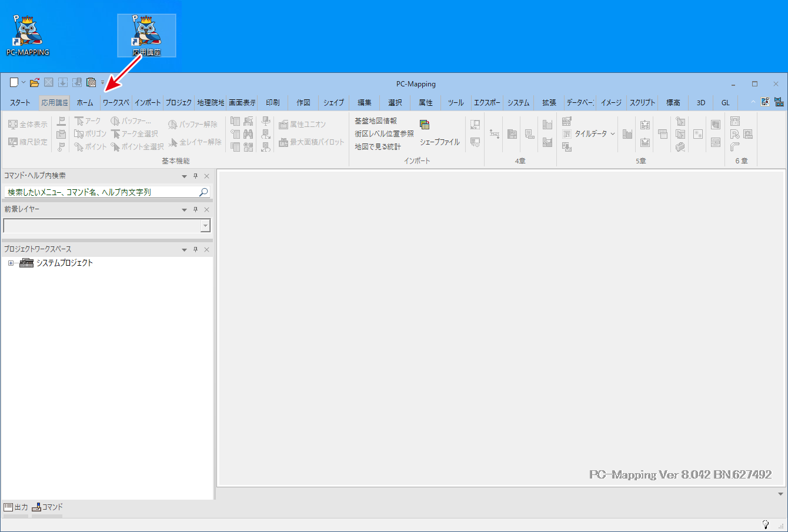Click the search magnifier icon

pos(203,192)
